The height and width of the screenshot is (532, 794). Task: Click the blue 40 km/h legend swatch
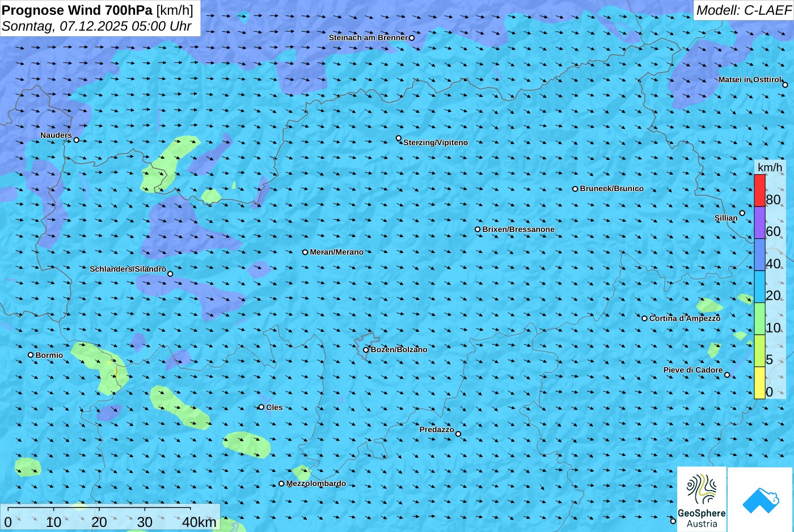(759, 255)
